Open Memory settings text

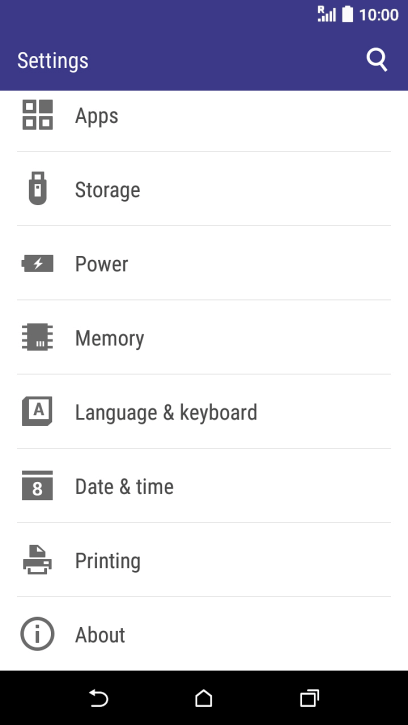tap(109, 339)
